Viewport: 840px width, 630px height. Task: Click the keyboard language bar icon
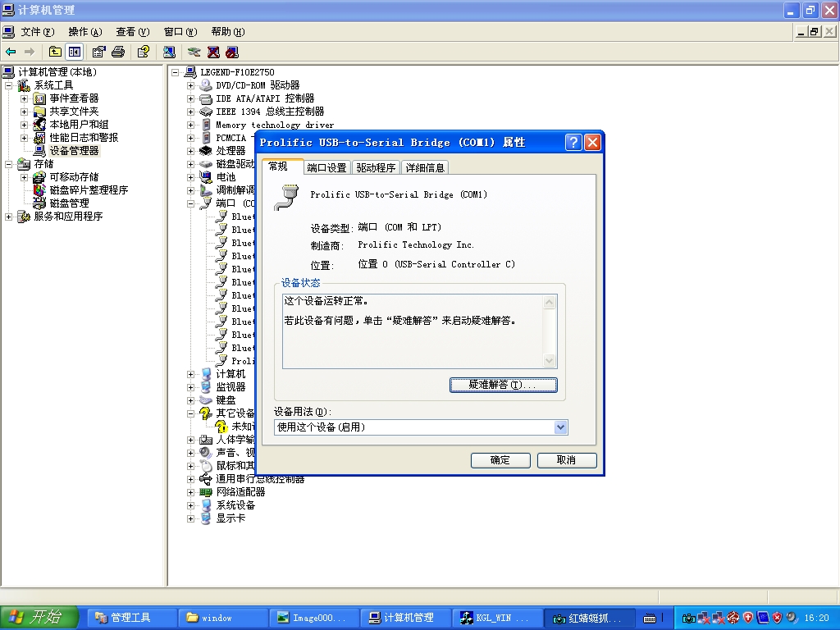650,619
